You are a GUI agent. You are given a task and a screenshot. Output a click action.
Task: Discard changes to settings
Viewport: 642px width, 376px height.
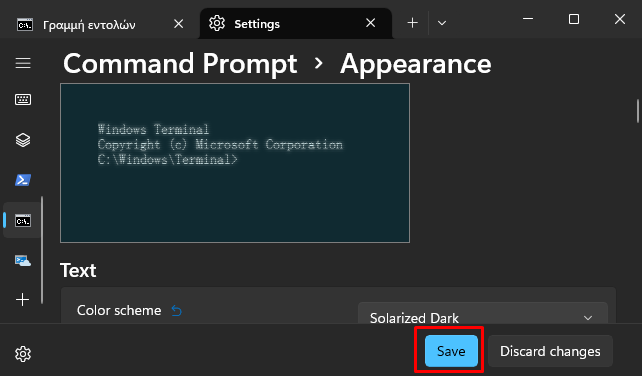pyautogui.click(x=550, y=351)
